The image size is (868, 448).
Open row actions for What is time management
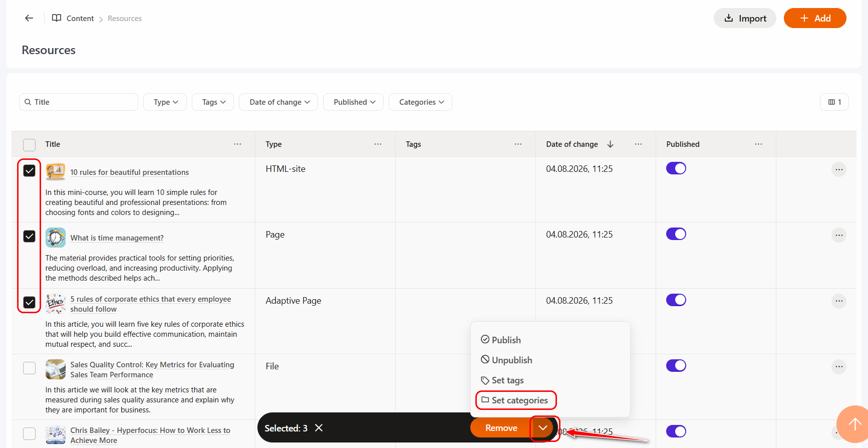point(839,235)
